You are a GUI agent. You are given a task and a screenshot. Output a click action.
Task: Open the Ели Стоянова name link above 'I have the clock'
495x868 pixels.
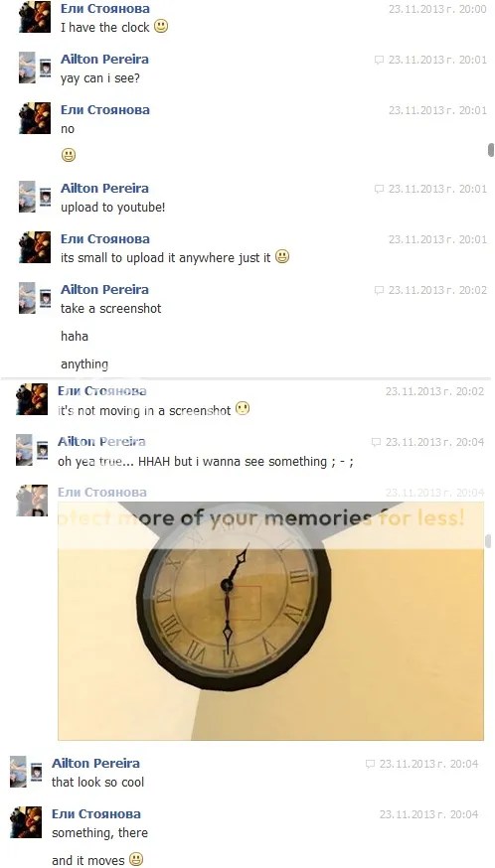point(104,8)
